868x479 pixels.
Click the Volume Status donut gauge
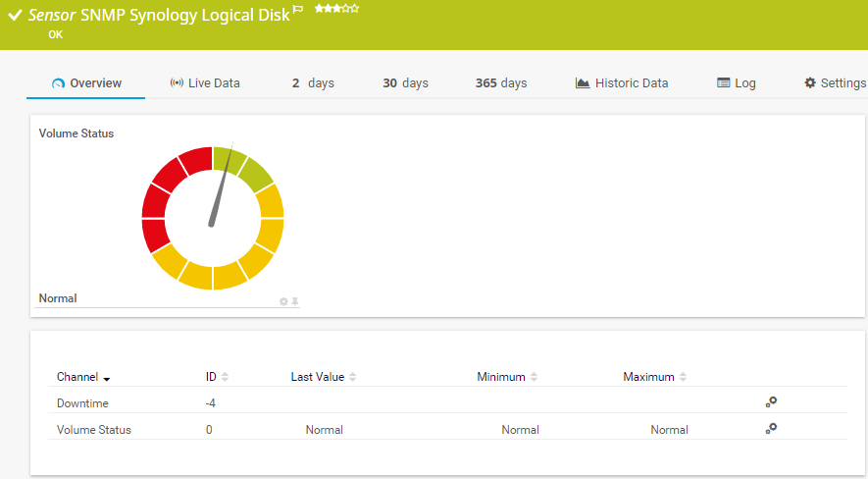coord(213,218)
